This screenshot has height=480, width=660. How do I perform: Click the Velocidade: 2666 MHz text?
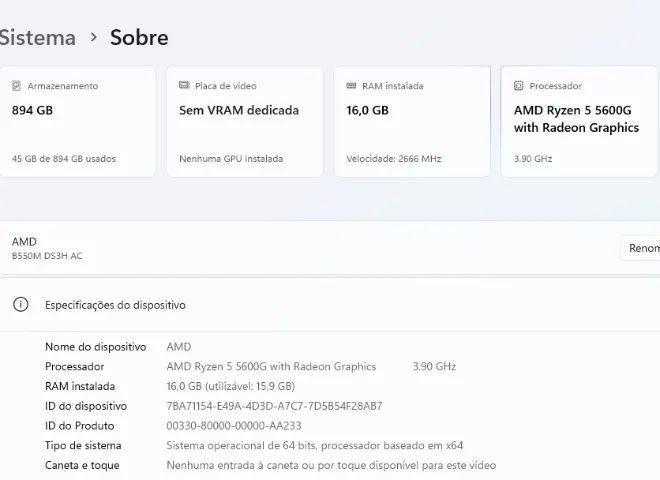pos(394,159)
